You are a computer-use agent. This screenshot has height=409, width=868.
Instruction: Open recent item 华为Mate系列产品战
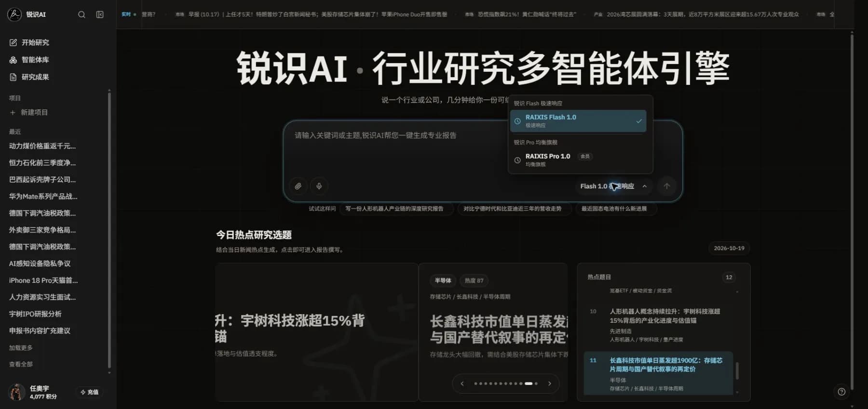pos(43,197)
